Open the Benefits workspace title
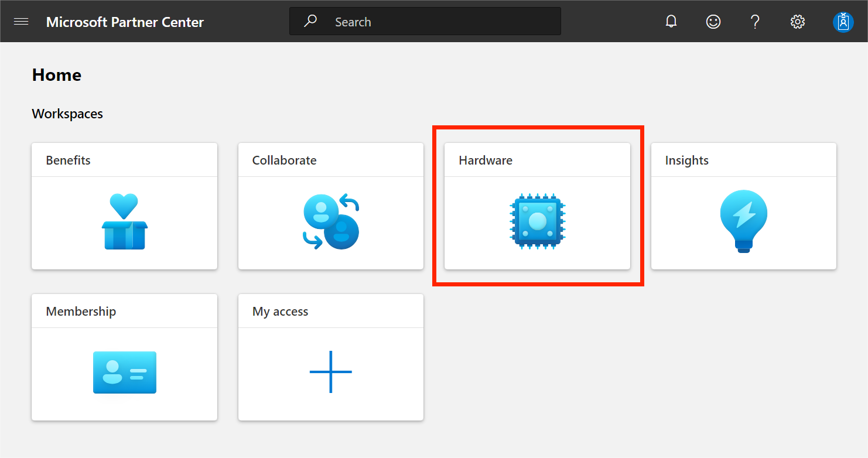 pyautogui.click(x=69, y=160)
